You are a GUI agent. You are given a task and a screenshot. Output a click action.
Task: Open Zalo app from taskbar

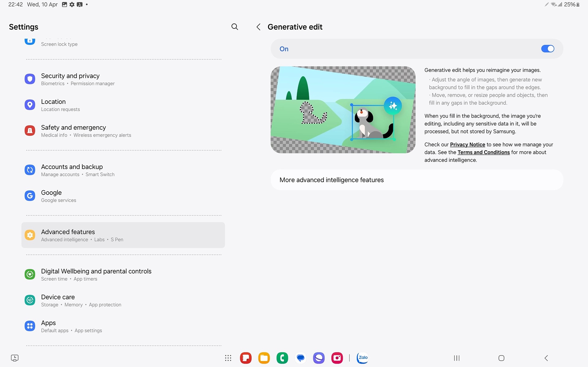362,357
